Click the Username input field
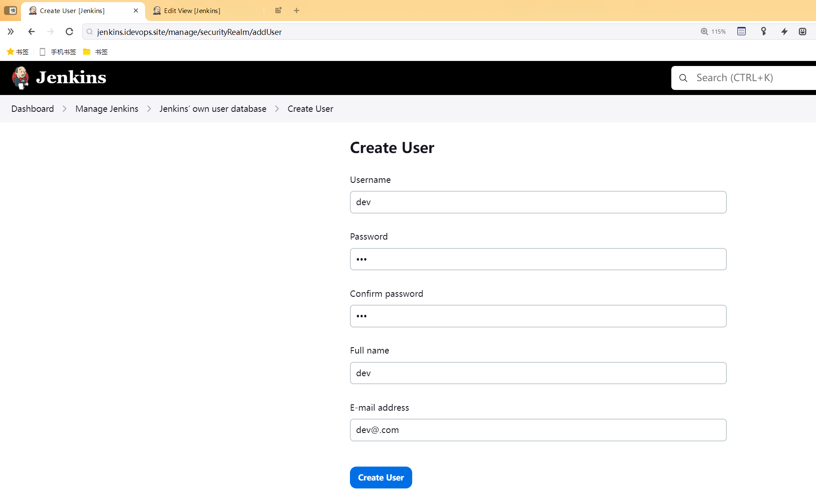The height and width of the screenshot is (504, 816). 538,202
